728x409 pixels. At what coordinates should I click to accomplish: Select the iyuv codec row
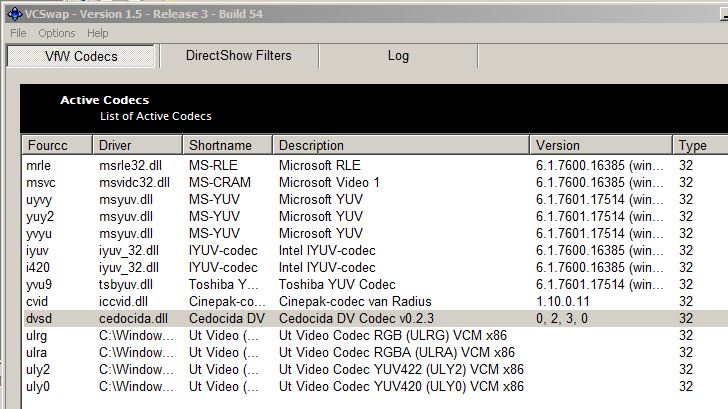coord(375,251)
